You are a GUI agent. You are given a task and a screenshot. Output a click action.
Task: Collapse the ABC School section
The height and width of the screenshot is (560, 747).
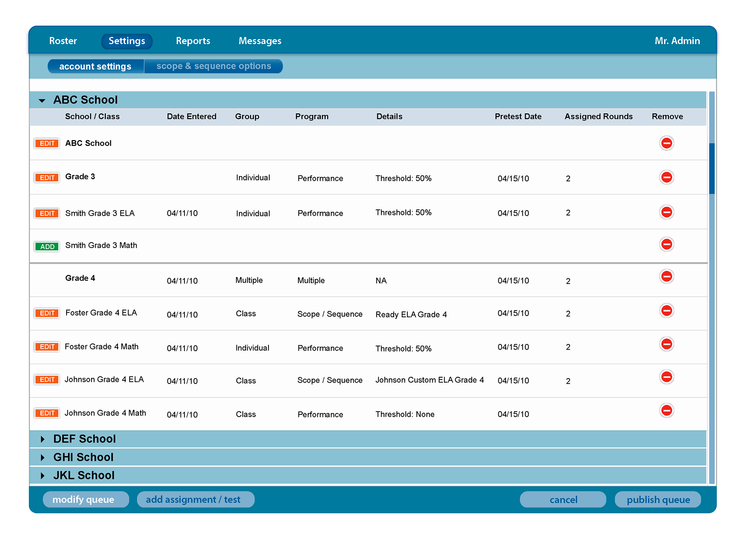pyautogui.click(x=42, y=101)
